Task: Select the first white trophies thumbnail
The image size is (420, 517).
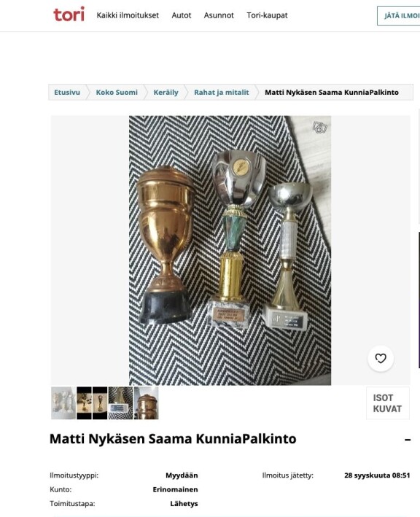Action: click(x=63, y=403)
